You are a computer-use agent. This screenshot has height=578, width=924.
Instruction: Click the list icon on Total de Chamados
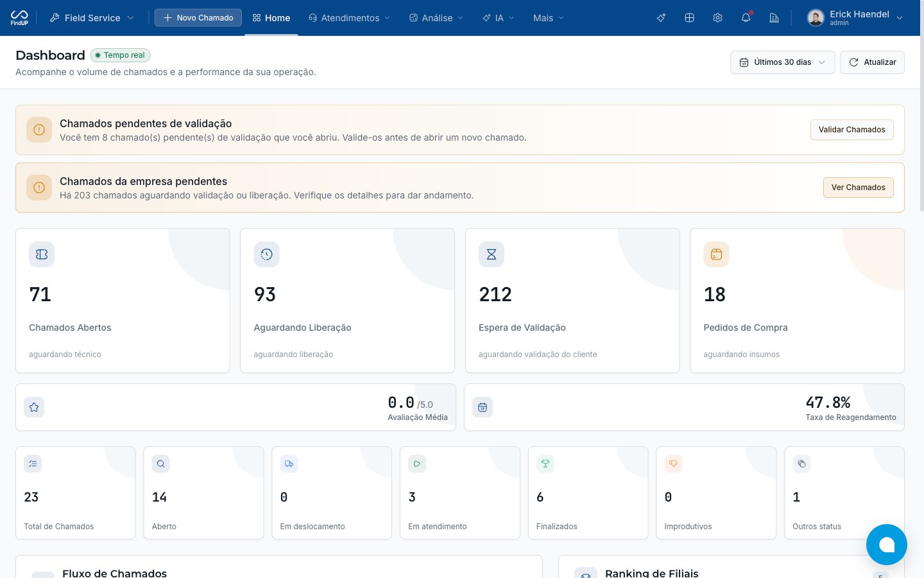point(33,464)
